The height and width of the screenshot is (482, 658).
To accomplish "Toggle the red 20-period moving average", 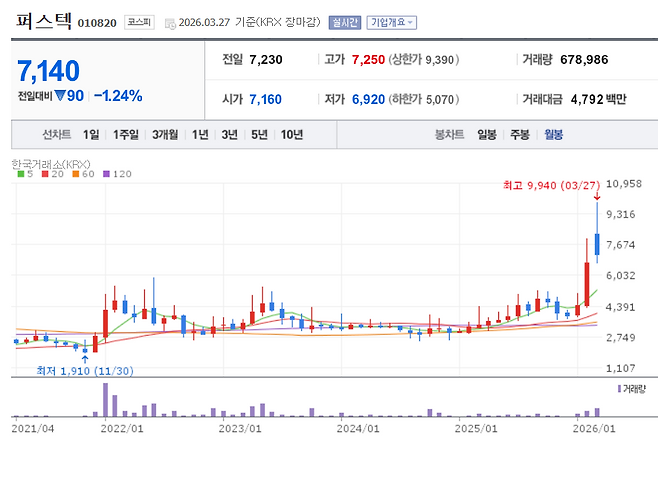I will tap(44, 174).
